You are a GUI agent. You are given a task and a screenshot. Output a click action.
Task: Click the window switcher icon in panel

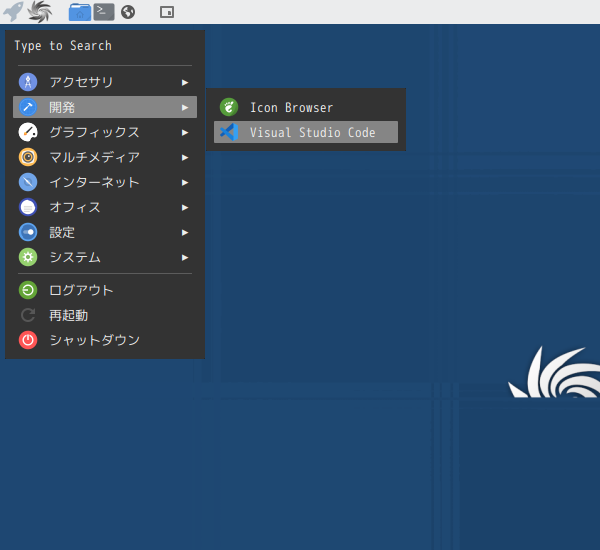[x=166, y=12]
